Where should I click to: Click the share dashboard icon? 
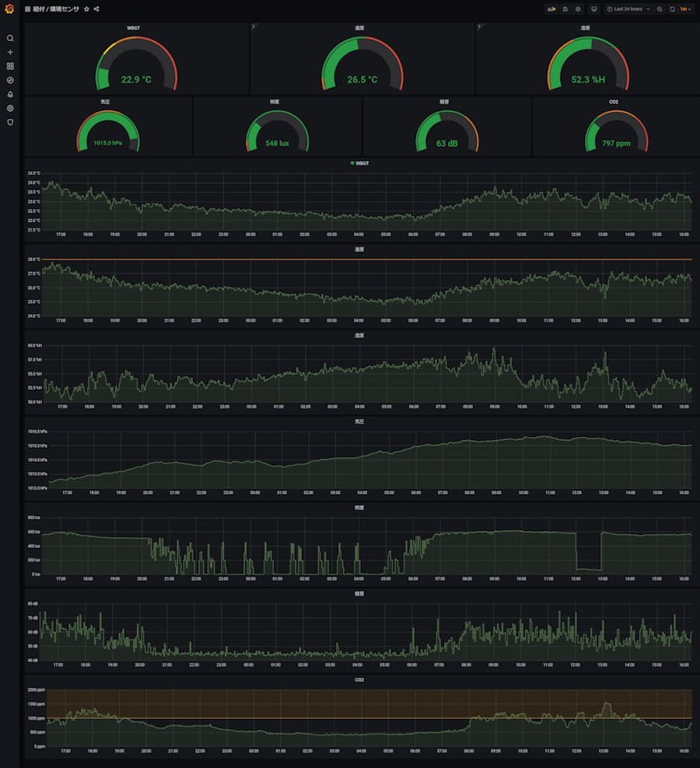96,9
